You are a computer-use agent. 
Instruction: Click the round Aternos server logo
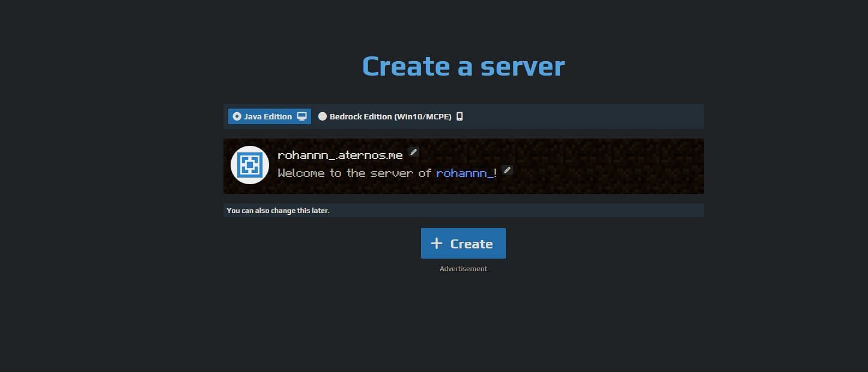[x=250, y=165]
